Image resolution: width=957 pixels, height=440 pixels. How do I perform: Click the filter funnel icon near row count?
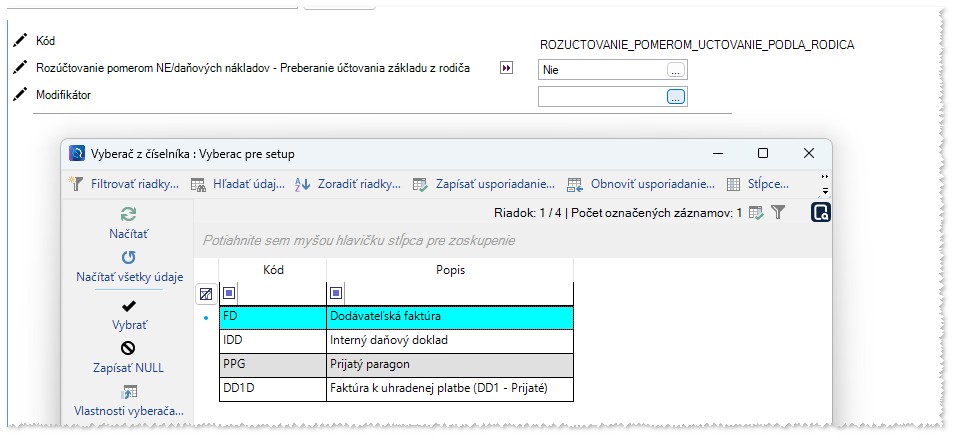coord(778,212)
